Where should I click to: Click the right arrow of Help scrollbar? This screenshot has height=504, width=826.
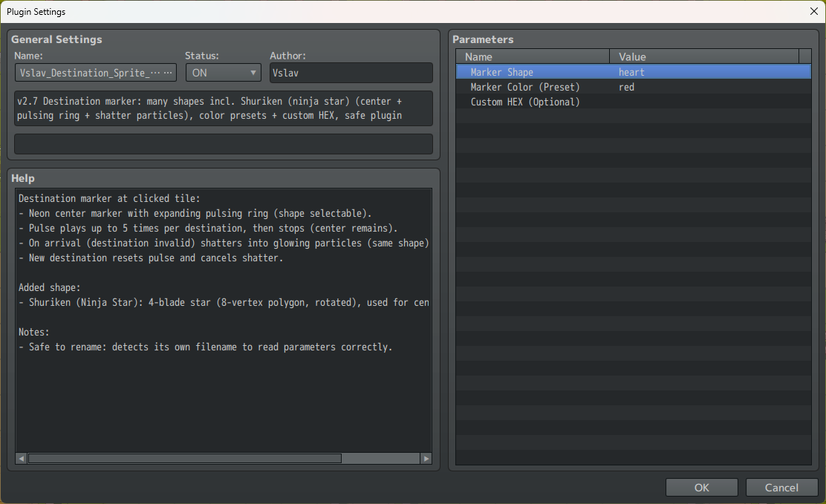(x=426, y=459)
